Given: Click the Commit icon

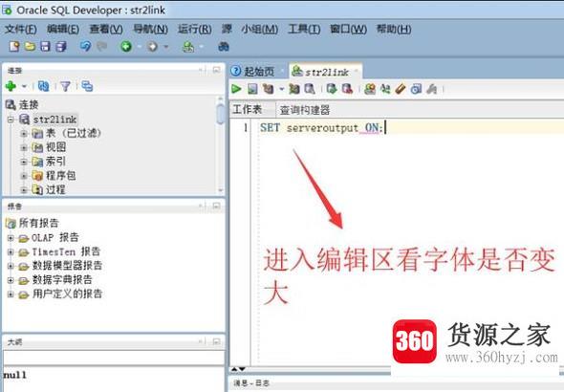Looking at the screenshot, I should coord(332,89).
